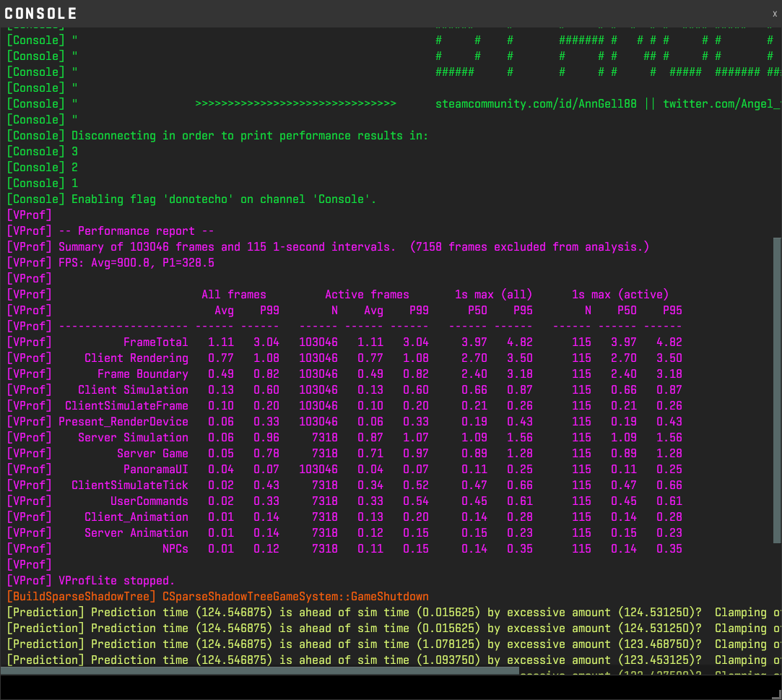Click the '>>>>' arrow string in green
Image resolution: width=782 pixels, height=700 pixels.
coord(295,104)
